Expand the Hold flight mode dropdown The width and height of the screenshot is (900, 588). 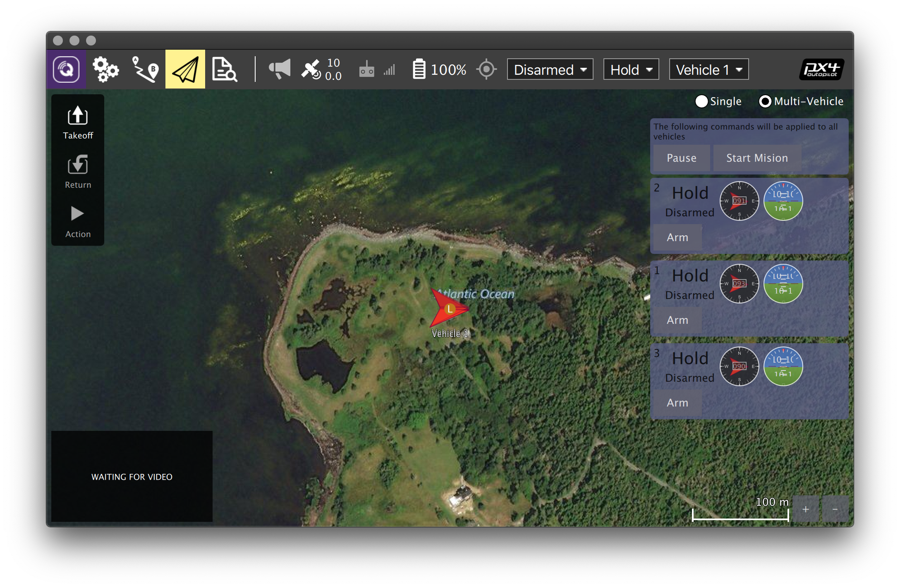[631, 69]
